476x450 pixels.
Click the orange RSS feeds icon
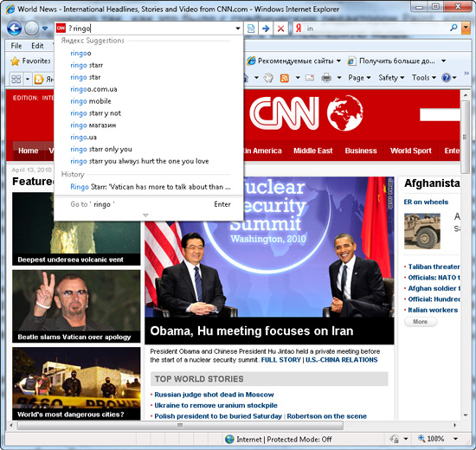(285, 78)
